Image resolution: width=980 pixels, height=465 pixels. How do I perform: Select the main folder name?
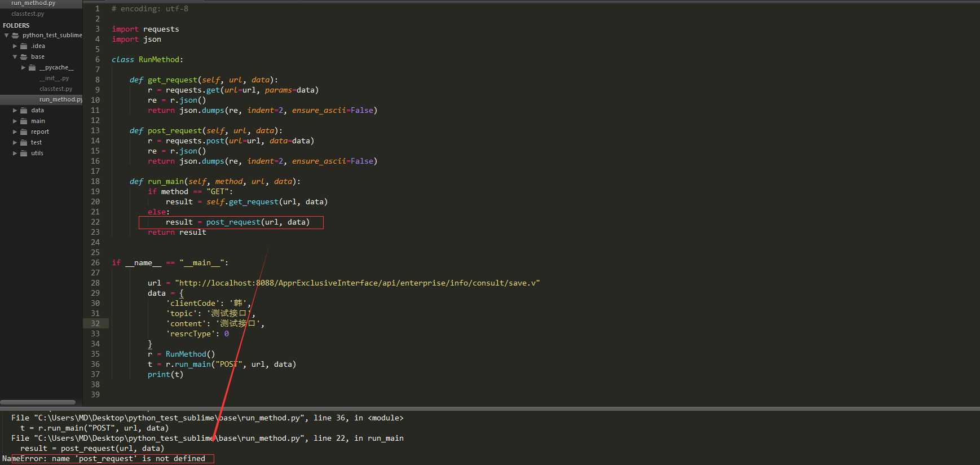tap(38, 121)
